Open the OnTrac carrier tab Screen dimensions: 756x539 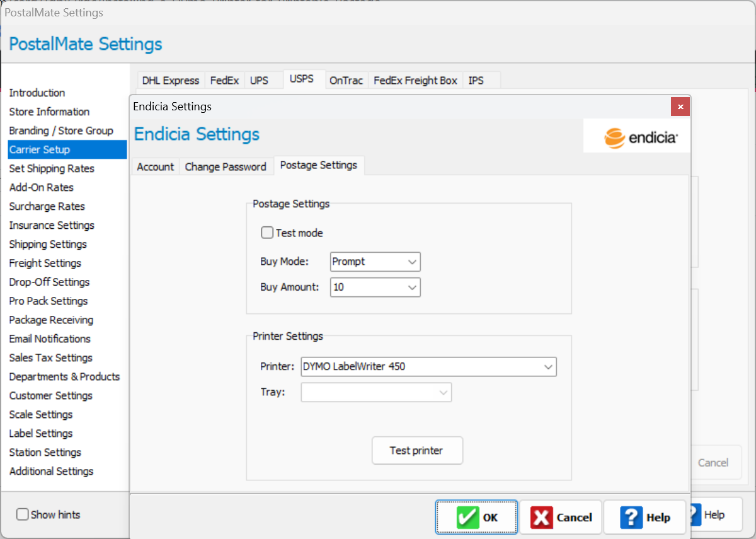click(x=346, y=81)
